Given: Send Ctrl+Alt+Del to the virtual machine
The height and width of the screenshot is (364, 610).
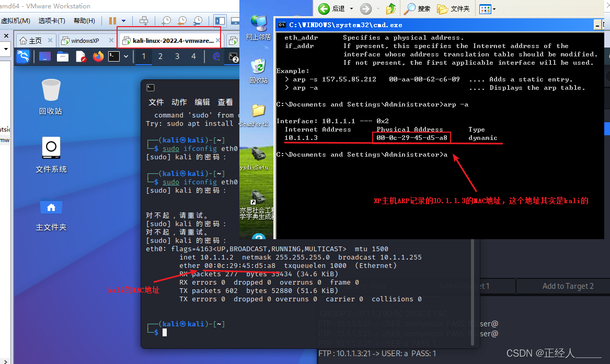Looking at the screenshot, I should [144, 20].
